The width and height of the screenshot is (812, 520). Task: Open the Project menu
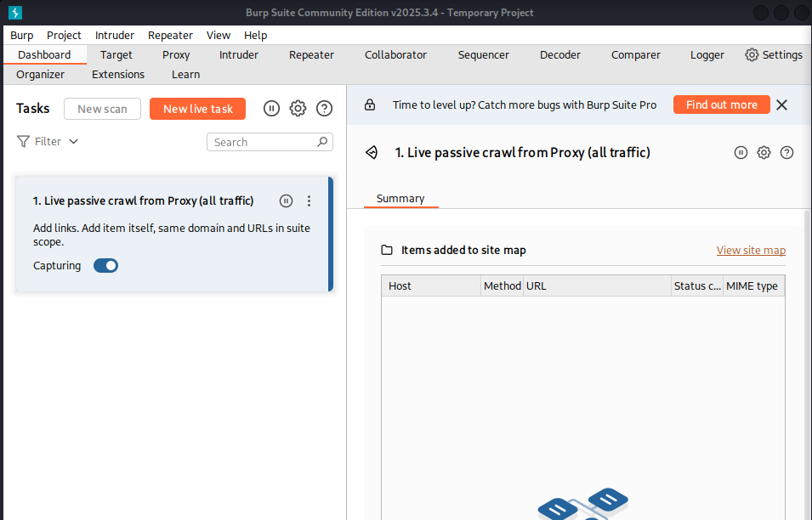64,35
